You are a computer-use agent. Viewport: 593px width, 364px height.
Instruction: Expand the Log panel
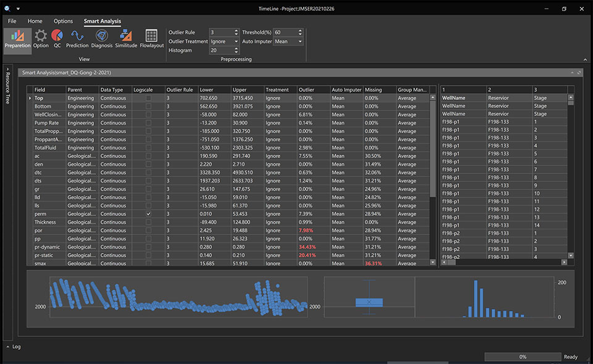pos(13,347)
